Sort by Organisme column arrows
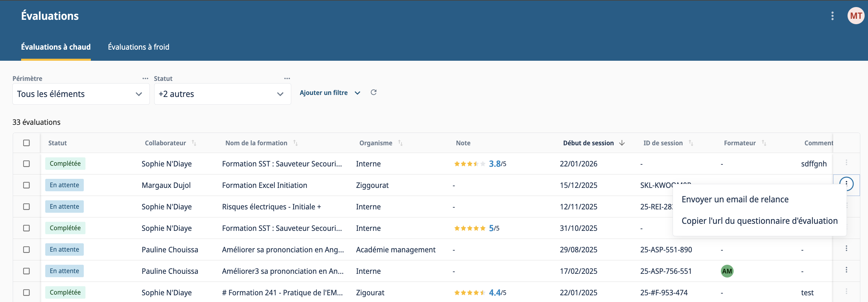The image size is (868, 302). coord(400,143)
